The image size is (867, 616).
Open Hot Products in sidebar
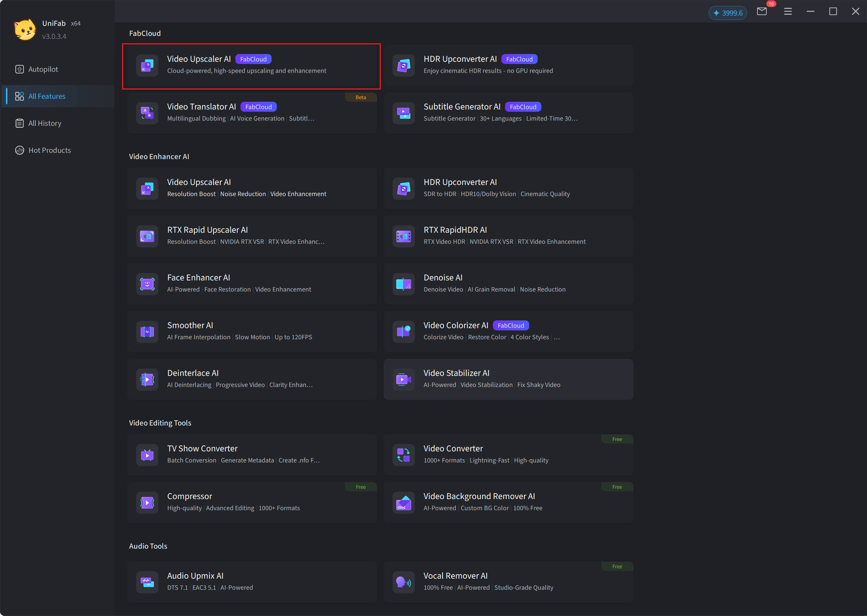click(x=49, y=150)
